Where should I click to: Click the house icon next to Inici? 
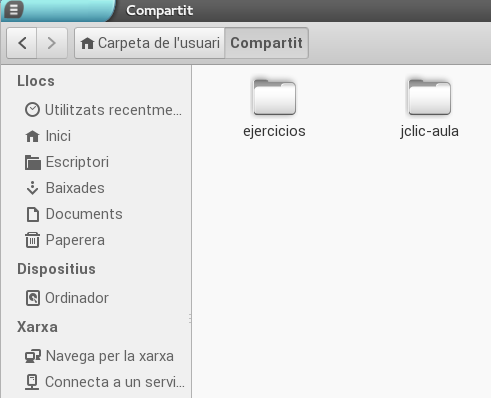(x=32, y=136)
